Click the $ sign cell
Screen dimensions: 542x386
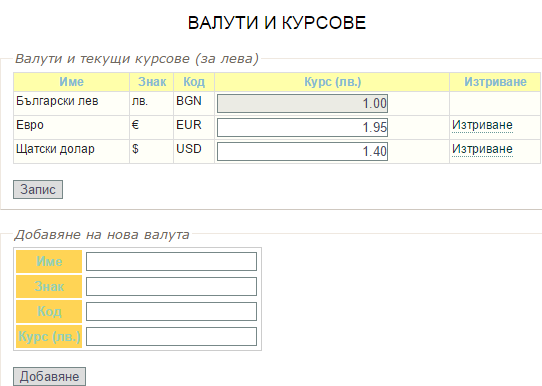pyautogui.click(x=152, y=151)
